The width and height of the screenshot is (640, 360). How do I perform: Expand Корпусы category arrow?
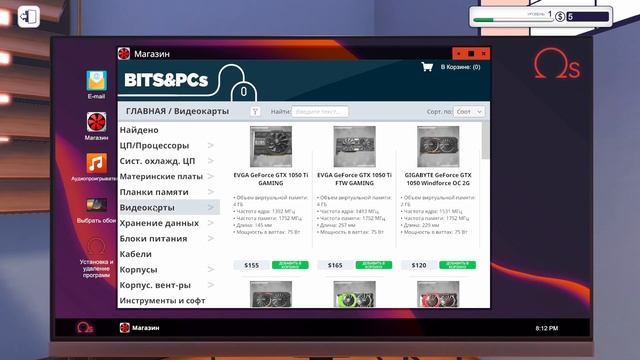(211, 269)
